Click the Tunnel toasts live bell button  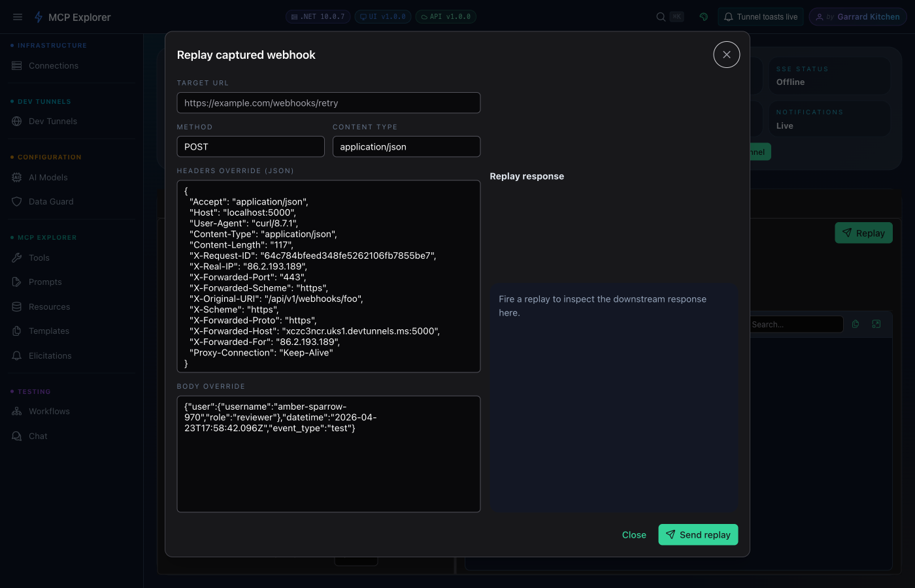tap(761, 17)
